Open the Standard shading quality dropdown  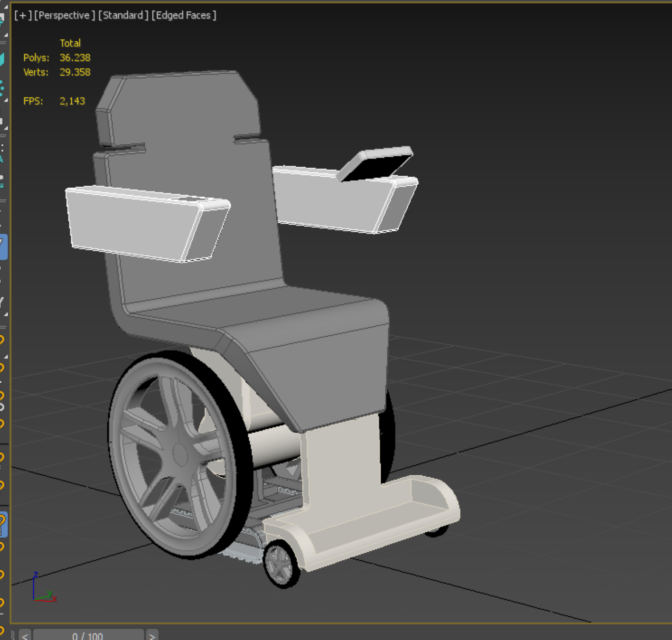[123, 15]
